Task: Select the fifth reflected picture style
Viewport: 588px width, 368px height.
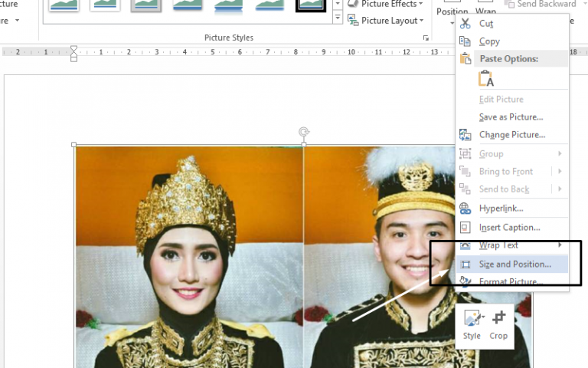Action: coord(228,5)
